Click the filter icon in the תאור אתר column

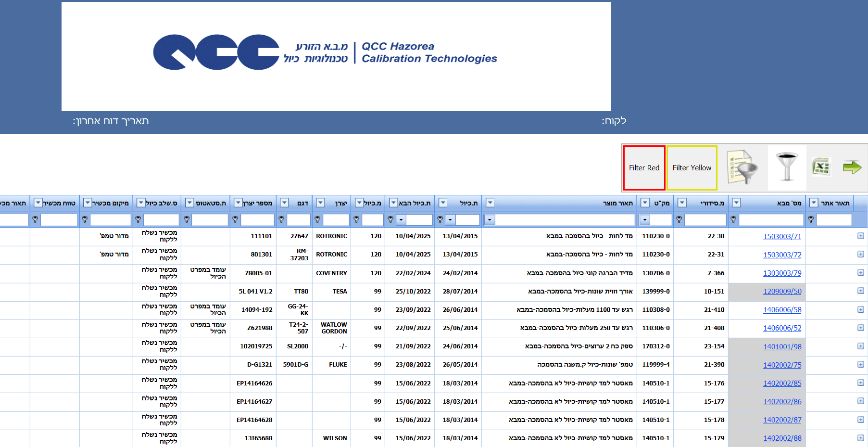click(811, 220)
